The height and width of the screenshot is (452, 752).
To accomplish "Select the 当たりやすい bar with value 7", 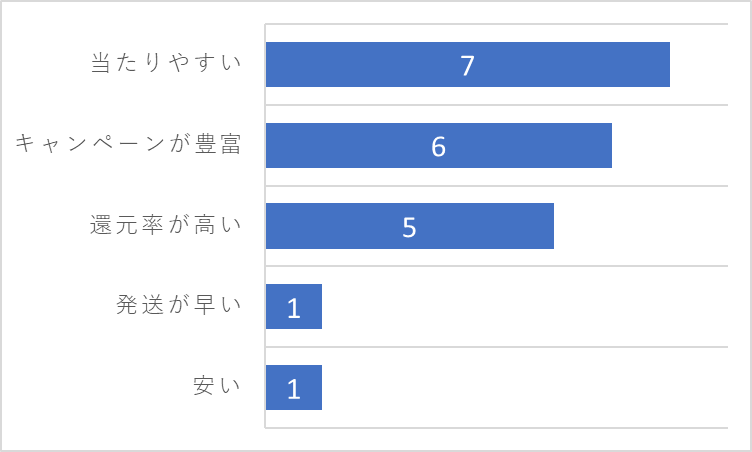I will [x=468, y=64].
